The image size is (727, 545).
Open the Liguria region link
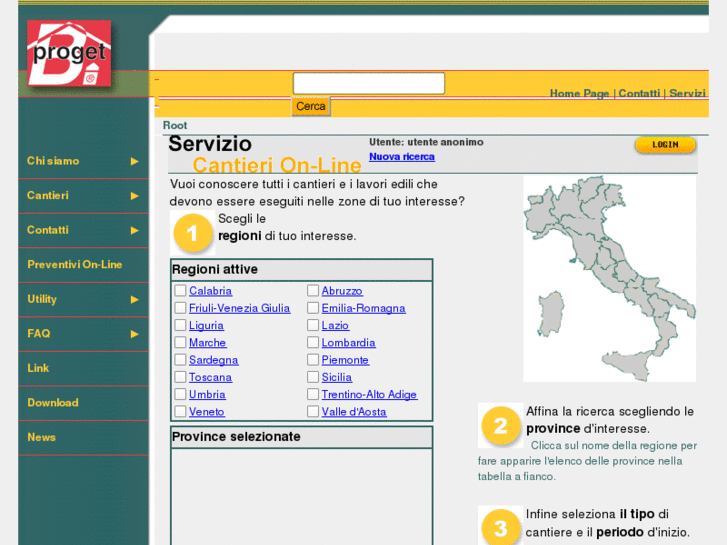(x=206, y=325)
